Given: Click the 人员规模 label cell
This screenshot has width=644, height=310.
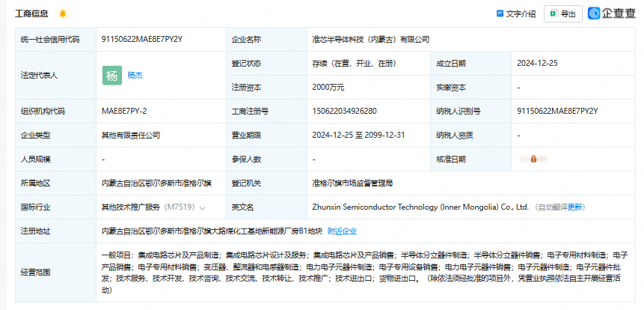Looking at the screenshot, I should 56,159.
